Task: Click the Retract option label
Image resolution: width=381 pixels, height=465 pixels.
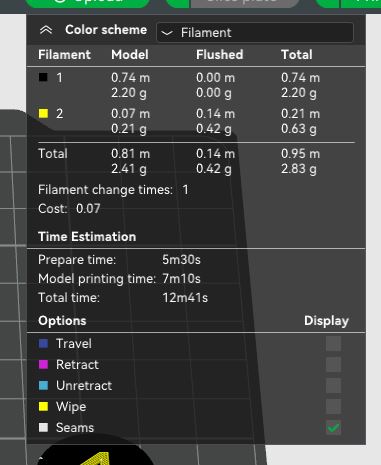Action: 77,365
